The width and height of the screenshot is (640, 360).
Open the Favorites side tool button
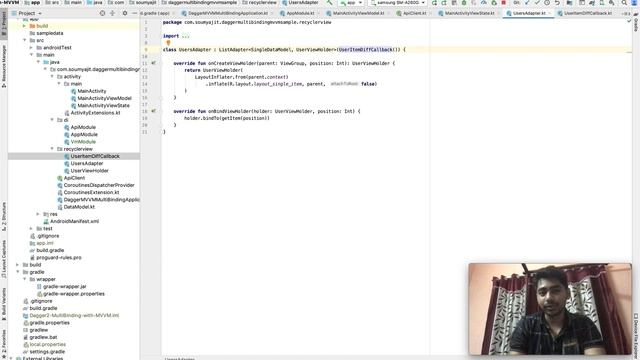(x=4, y=343)
